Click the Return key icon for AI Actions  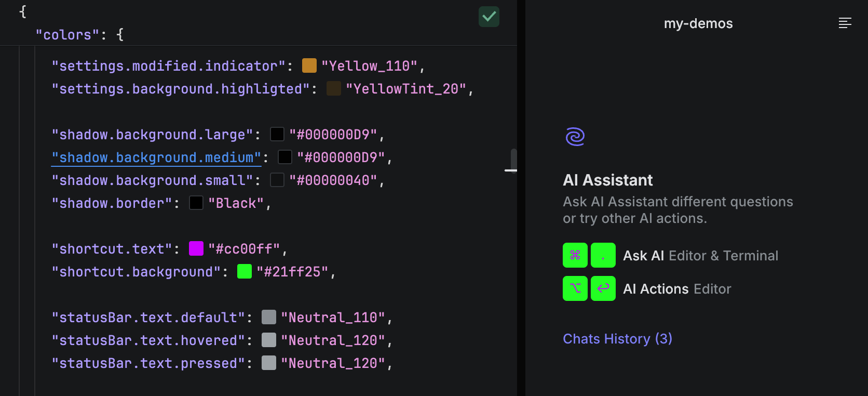pyautogui.click(x=603, y=288)
